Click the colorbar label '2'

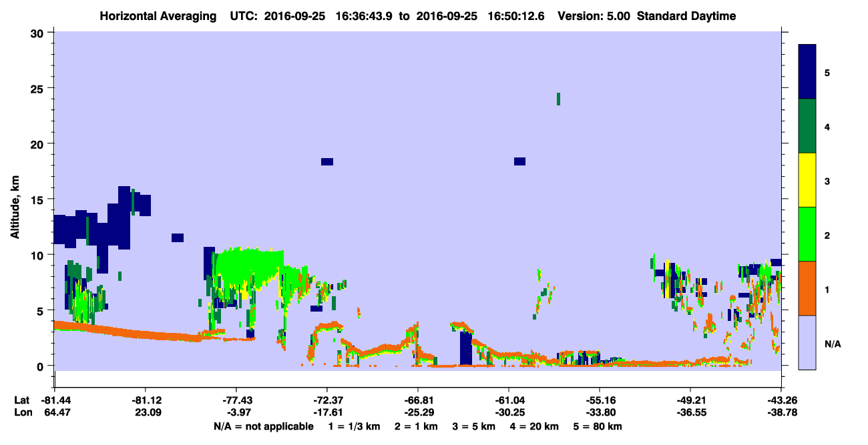pyautogui.click(x=827, y=235)
